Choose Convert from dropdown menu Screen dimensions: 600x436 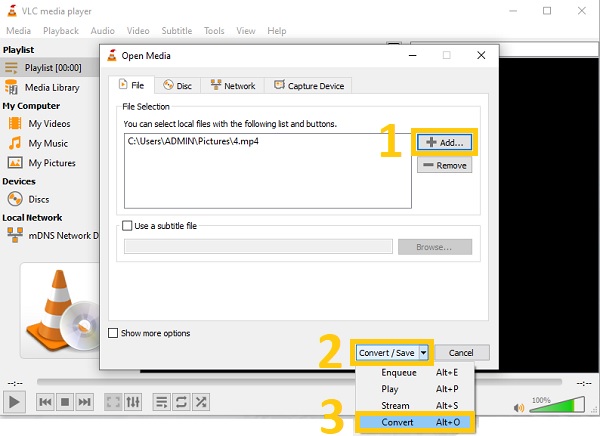coord(415,422)
